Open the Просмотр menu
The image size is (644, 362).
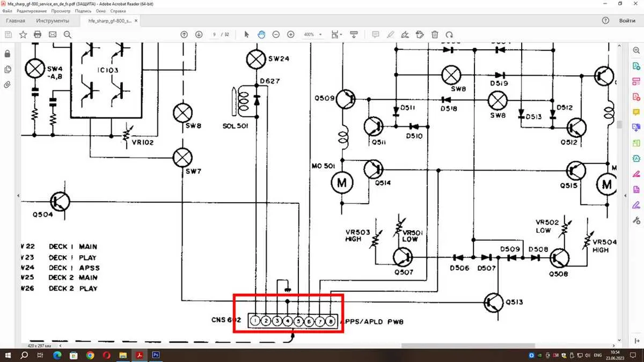pyautogui.click(x=61, y=11)
